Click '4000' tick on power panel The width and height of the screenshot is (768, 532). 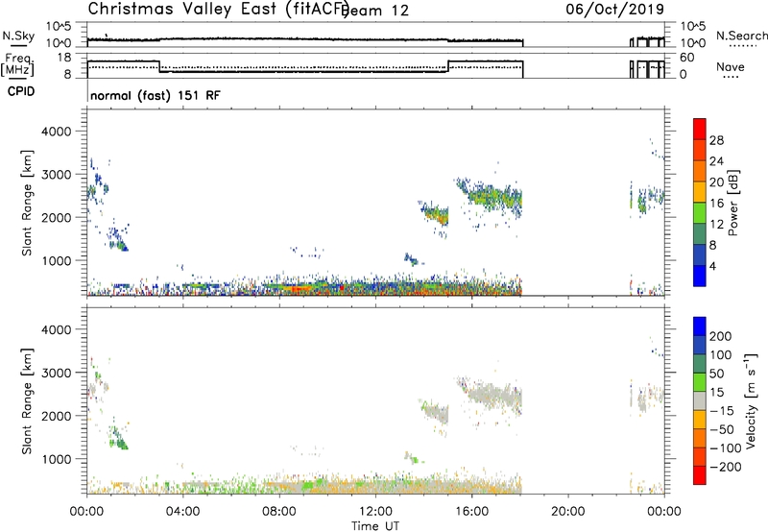[56, 132]
